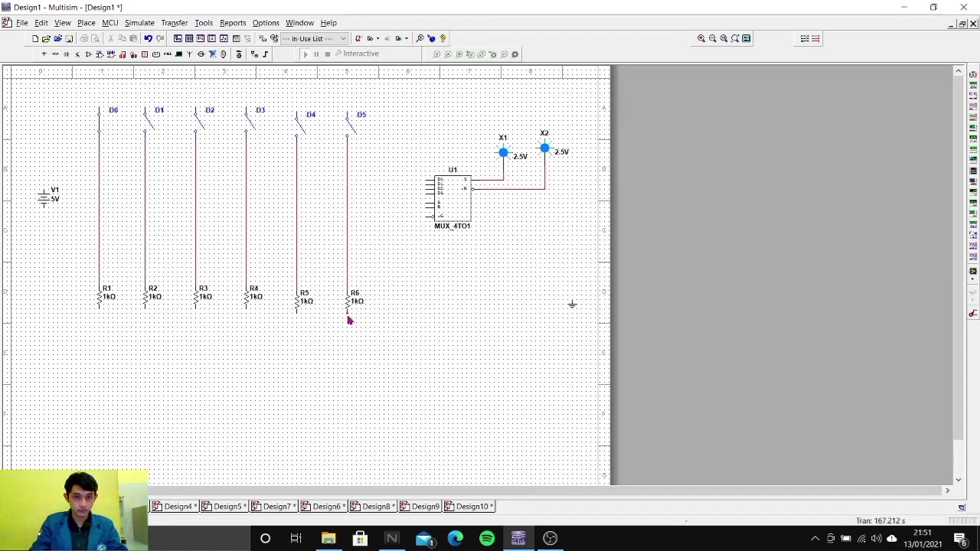Click the Zoom to area icon

(724, 38)
